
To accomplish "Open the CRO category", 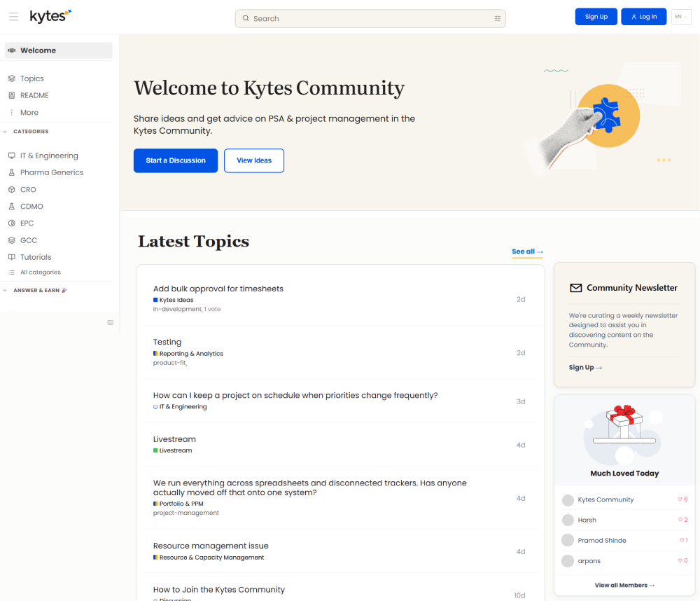I will point(28,189).
